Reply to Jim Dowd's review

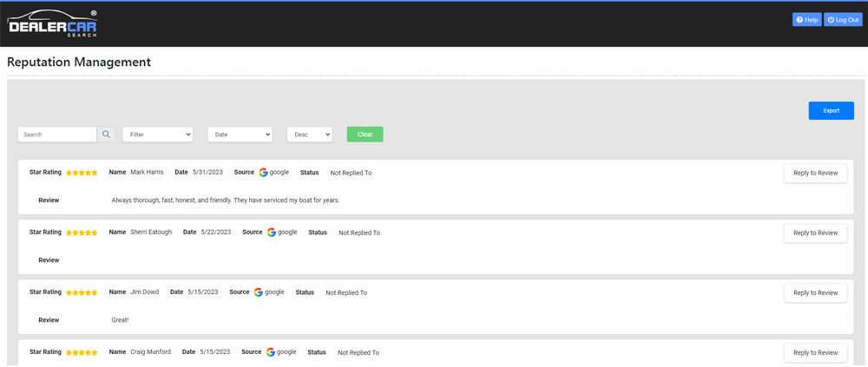pyautogui.click(x=815, y=292)
